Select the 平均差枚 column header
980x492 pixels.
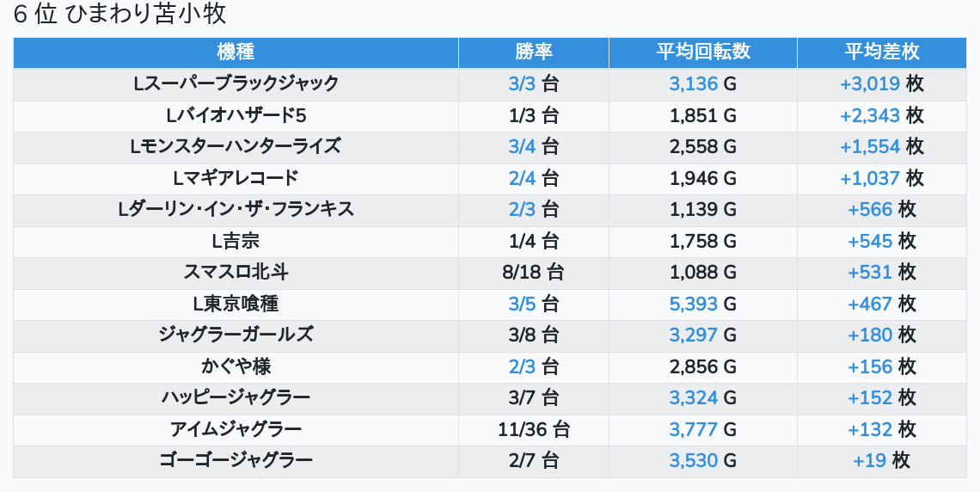[x=881, y=52]
